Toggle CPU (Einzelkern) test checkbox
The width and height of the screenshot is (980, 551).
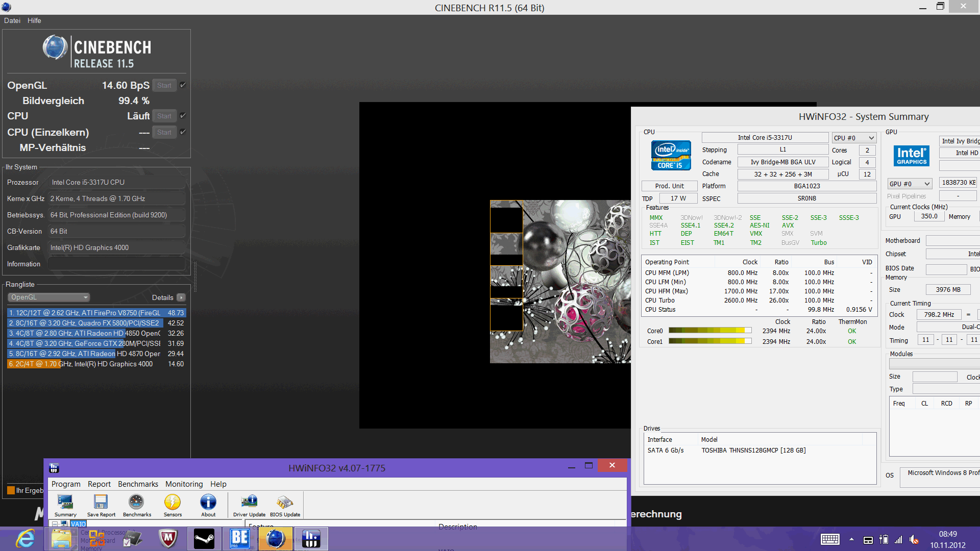[183, 132]
